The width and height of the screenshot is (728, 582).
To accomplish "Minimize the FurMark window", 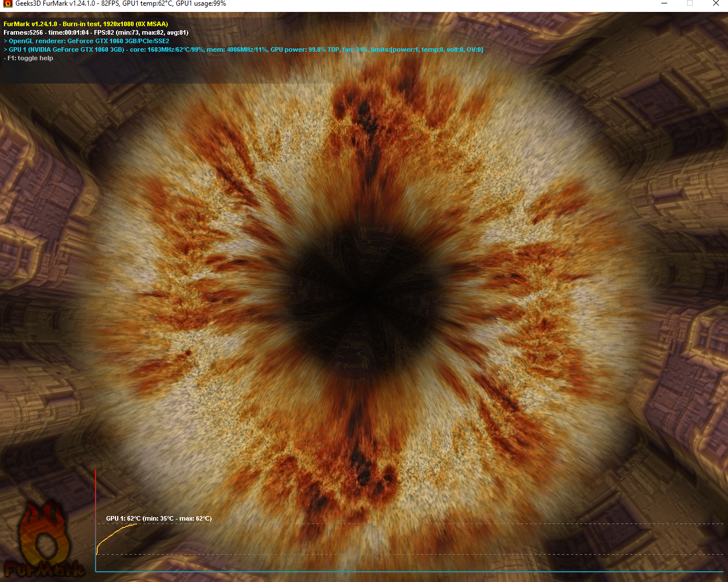I will tap(664, 3).
